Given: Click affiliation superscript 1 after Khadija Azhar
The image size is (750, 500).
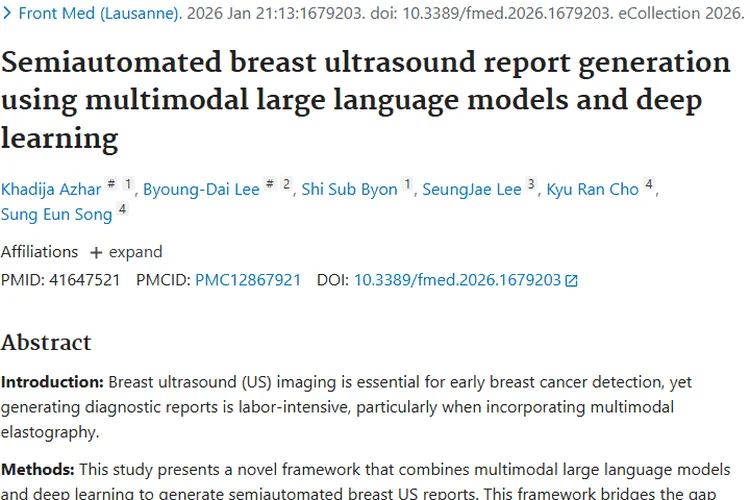Looking at the screenshot, I should click(x=127, y=184).
